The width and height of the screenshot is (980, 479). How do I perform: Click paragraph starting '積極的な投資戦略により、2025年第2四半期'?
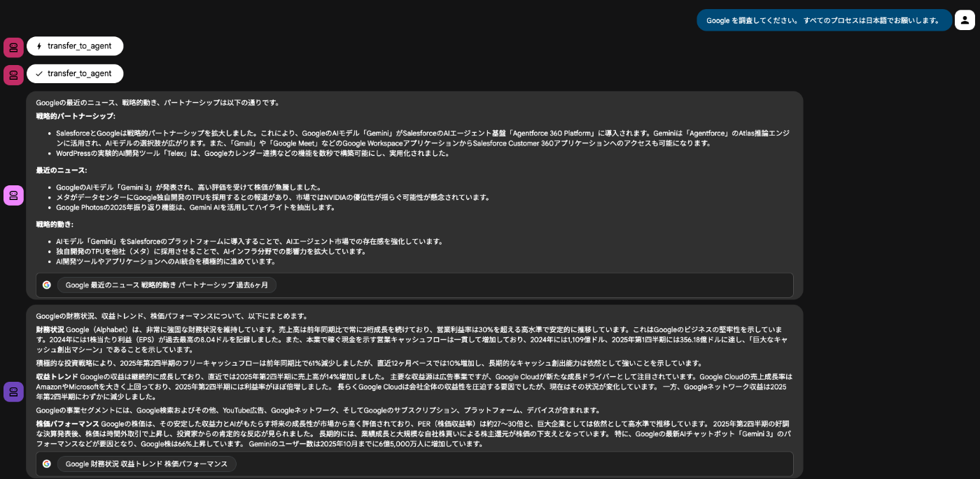click(370, 363)
